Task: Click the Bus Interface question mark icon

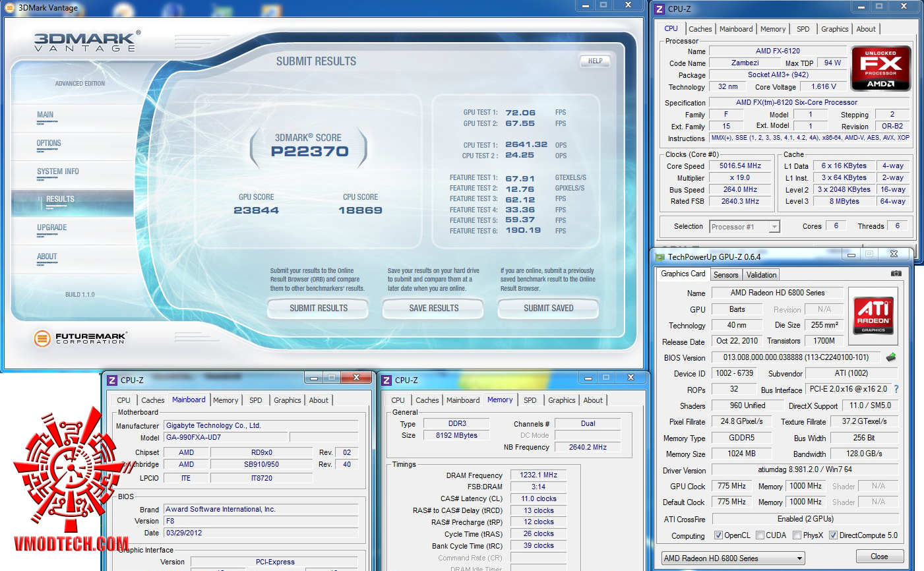Action: pyautogui.click(x=896, y=390)
